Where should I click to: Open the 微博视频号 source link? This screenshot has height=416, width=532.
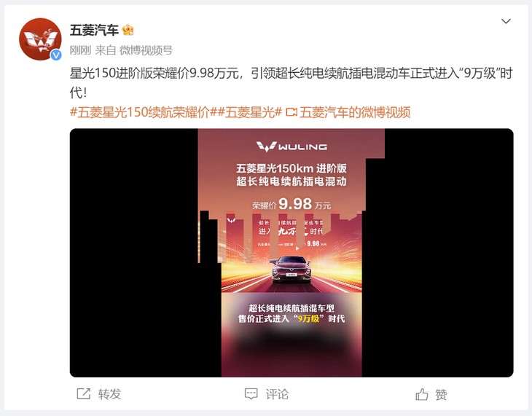coord(146,50)
